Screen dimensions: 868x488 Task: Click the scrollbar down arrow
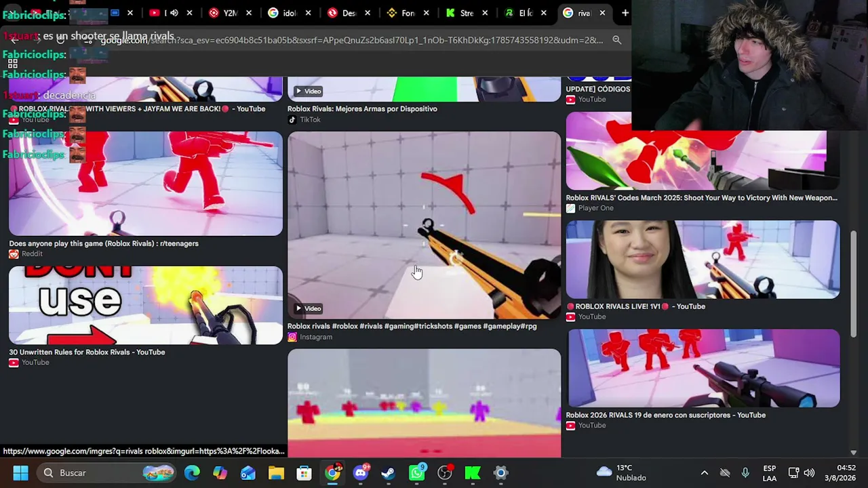[853, 452]
